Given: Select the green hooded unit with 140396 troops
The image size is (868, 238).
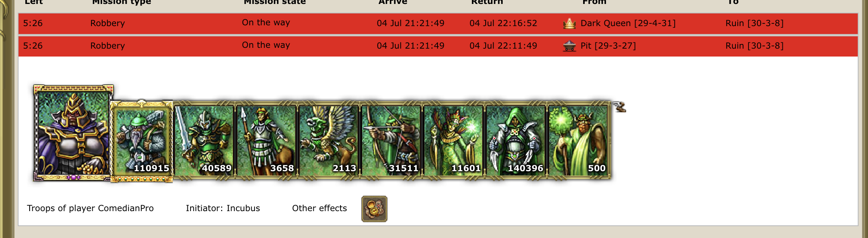Looking at the screenshot, I should pos(516,140).
